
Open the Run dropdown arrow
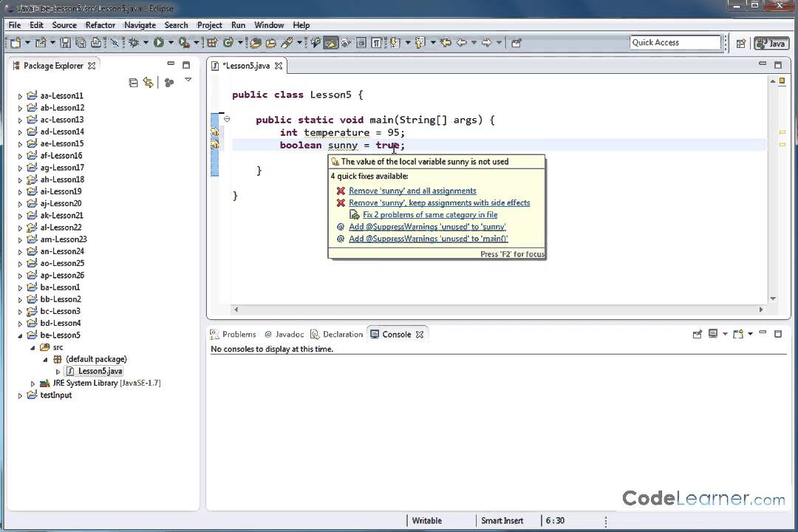[x=171, y=43]
